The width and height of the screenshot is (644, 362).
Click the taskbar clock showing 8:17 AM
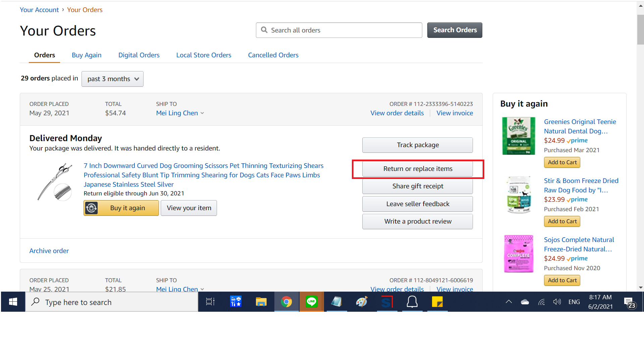600,302
